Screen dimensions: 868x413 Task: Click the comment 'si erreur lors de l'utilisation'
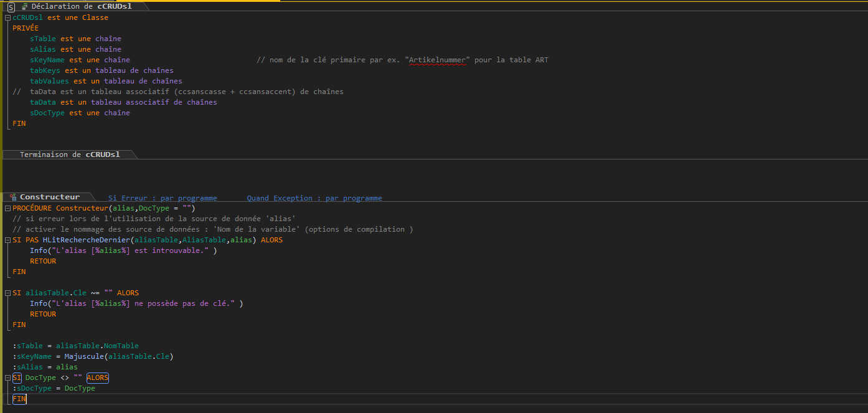(154, 219)
